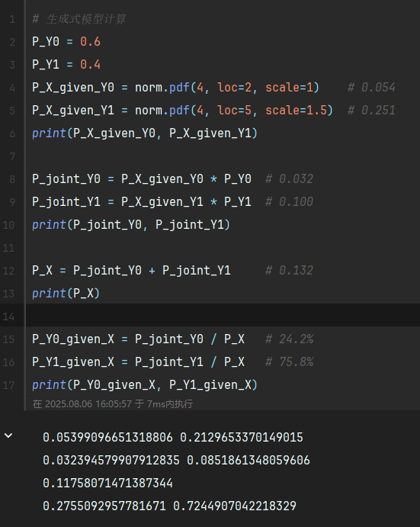Click the print(P_X) statement
420x527 pixels.
66,293
